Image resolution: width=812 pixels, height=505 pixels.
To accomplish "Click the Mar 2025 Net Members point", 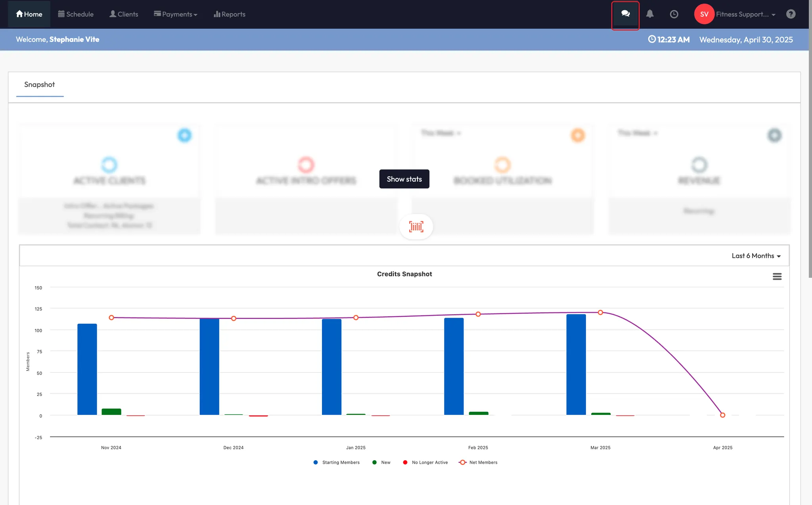I will pyautogui.click(x=600, y=313).
